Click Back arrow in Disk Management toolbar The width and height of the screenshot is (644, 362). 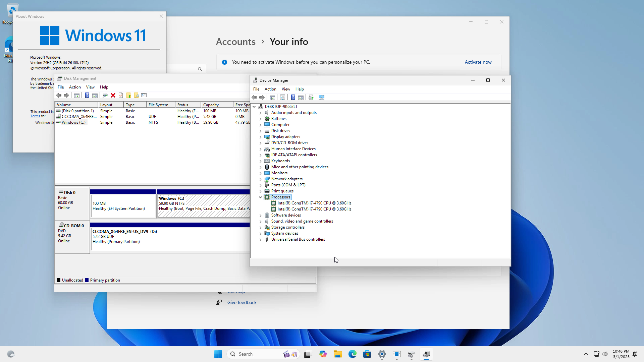coord(59,96)
